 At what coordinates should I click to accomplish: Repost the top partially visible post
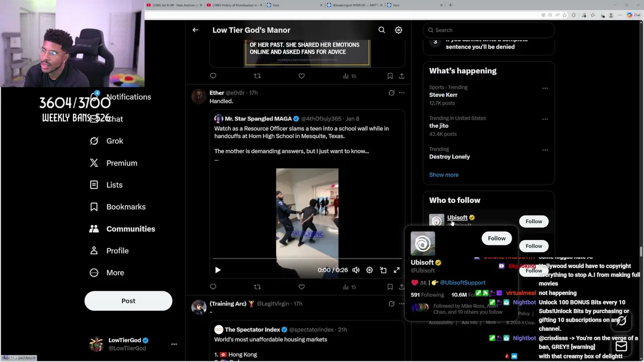(257, 76)
